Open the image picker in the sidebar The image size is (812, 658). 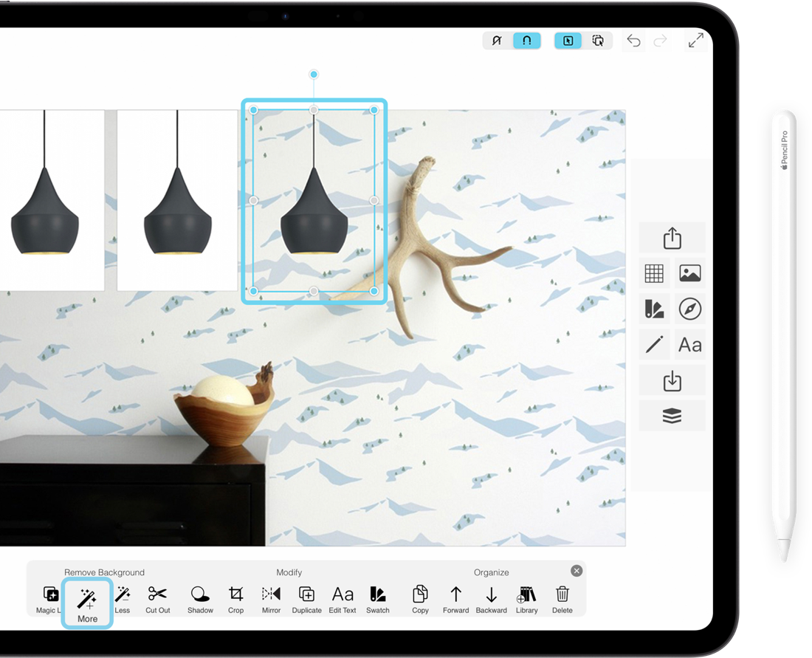689,273
